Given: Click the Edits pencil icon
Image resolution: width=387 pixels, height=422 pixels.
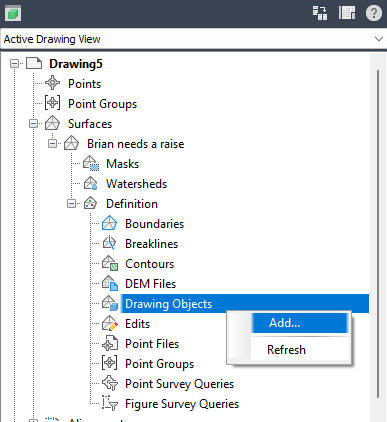Looking at the screenshot, I should pyautogui.click(x=110, y=323).
